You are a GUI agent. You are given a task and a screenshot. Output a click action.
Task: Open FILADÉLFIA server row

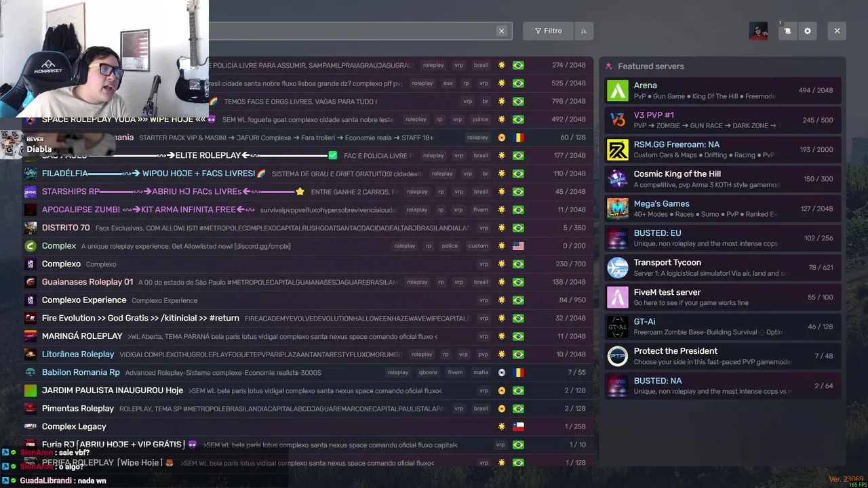click(x=307, y=174)
